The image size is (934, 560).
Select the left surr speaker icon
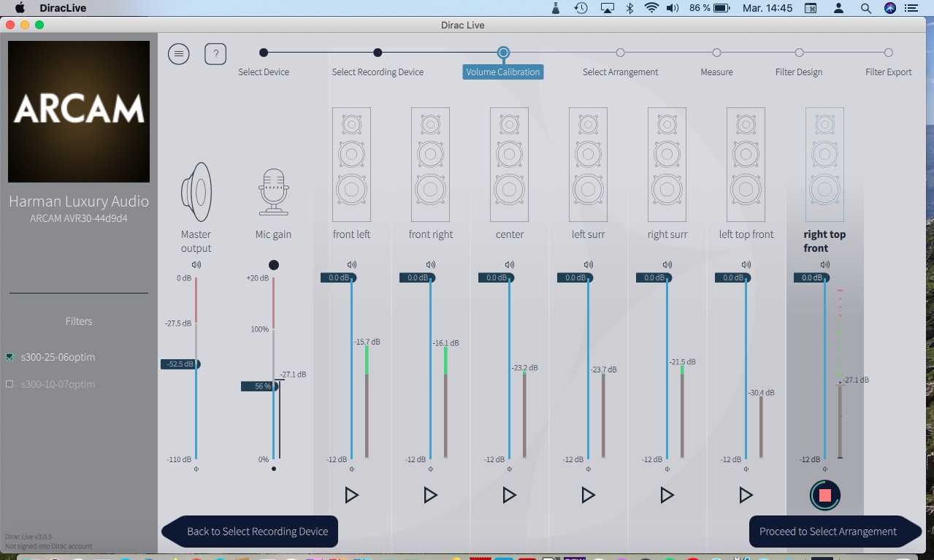pos(588,164)
